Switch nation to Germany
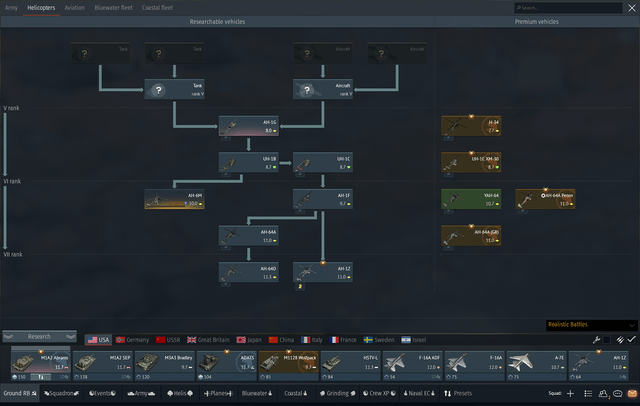The width and height of the screenshot is (640, 406). [x=134, y=340]
